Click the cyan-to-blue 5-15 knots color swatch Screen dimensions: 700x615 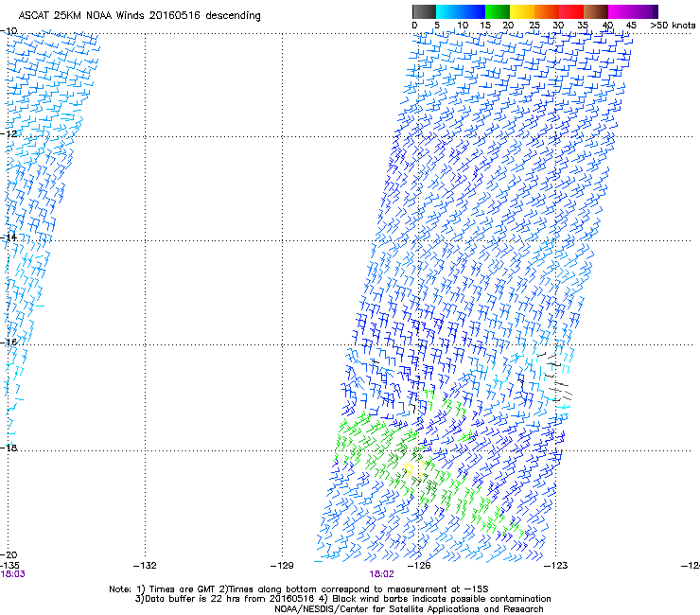click(461, 11)
